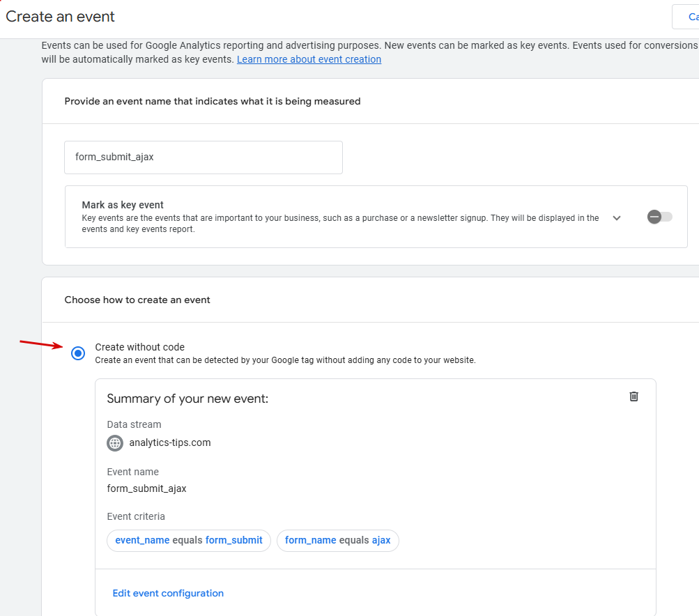Image resolution: width=699 pixels, height=616 pixels.
Task: Expand the Mark as key event chevron
Action: (x=617, y=217)
